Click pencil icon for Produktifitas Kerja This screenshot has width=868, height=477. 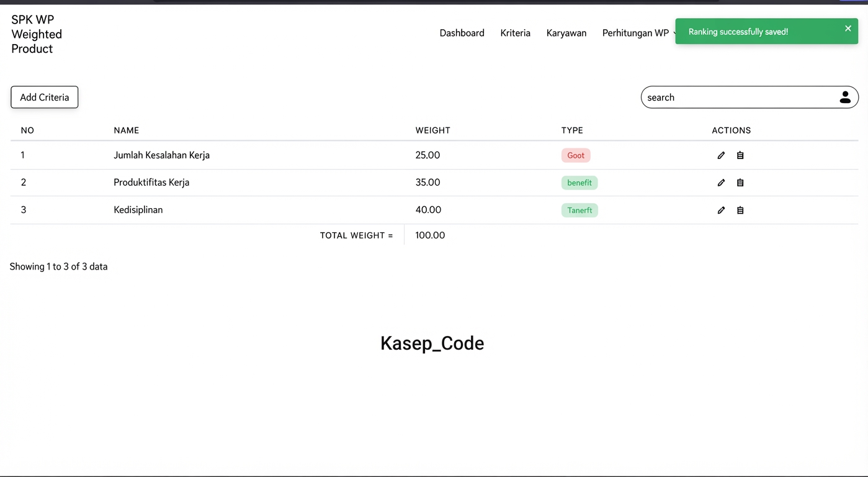[x=721, y=183]
